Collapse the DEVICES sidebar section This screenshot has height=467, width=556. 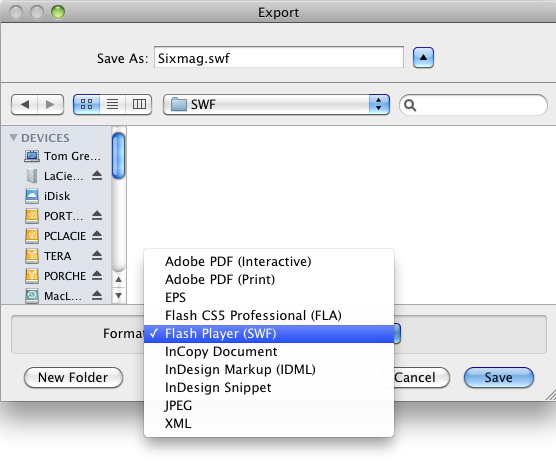(x=13, y=138)
